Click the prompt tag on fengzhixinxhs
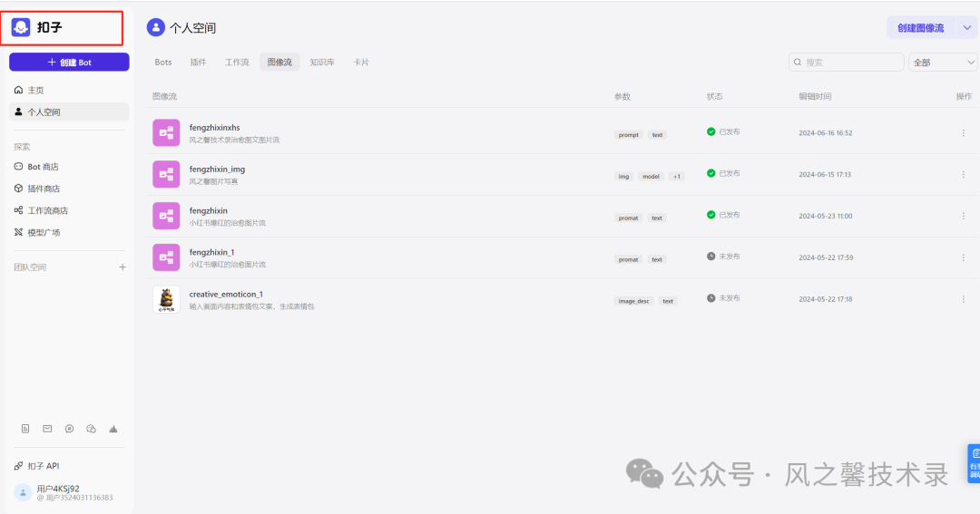This screenshot has width=980, height=514. point(628,135)
